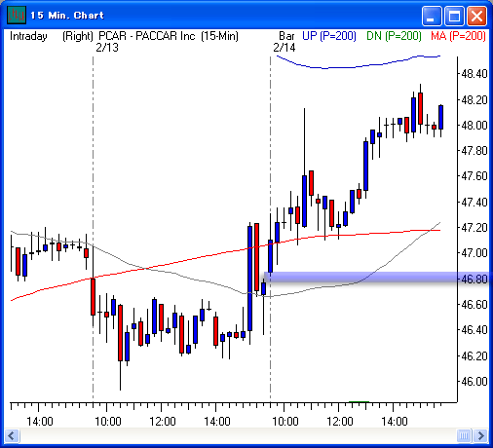Screen dimensions: 493x448
Task: Click the scroll right arrow button
Action: [x=480, y=435]
